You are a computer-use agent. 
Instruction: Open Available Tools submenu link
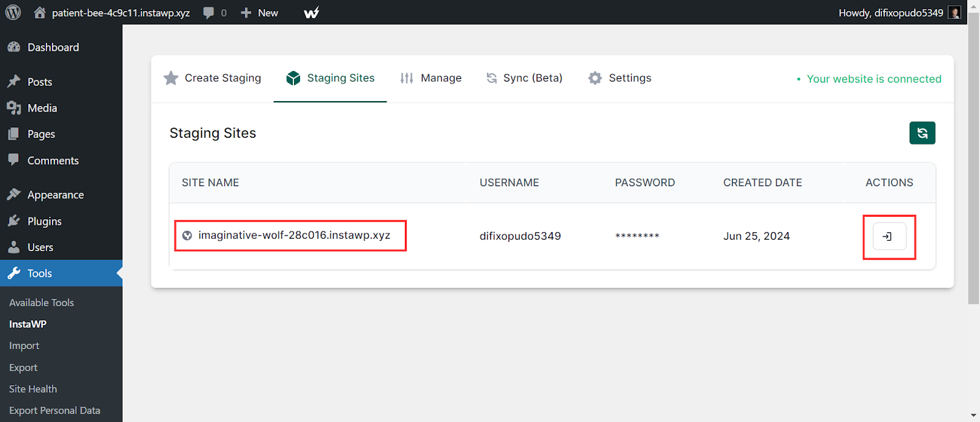coord(42,303)
